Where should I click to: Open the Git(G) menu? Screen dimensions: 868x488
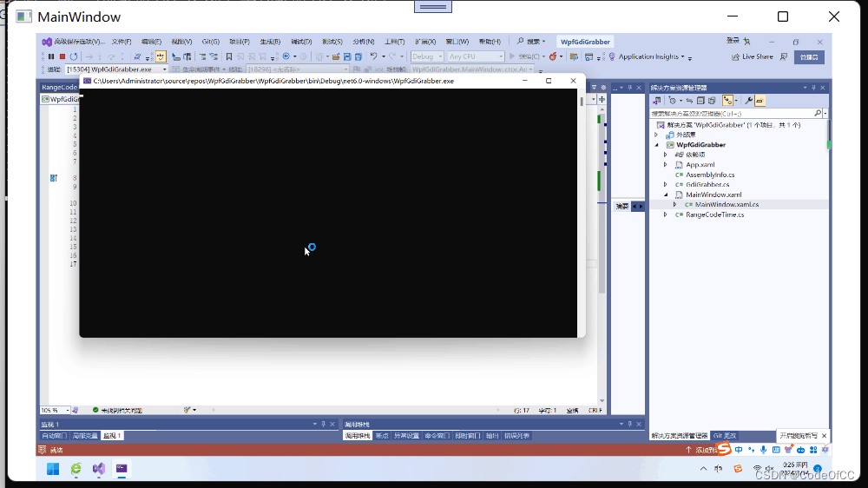[210, 42]
